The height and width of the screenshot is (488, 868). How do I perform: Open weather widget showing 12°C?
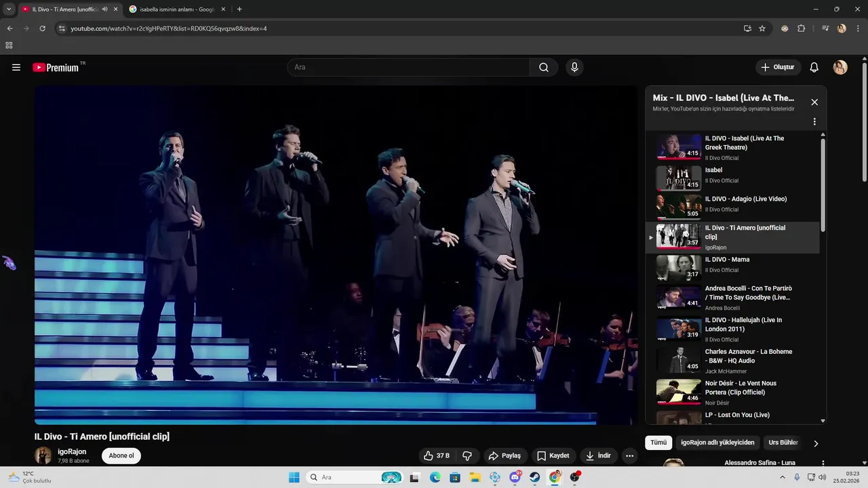pyautogui.click(x=31, y=477)
